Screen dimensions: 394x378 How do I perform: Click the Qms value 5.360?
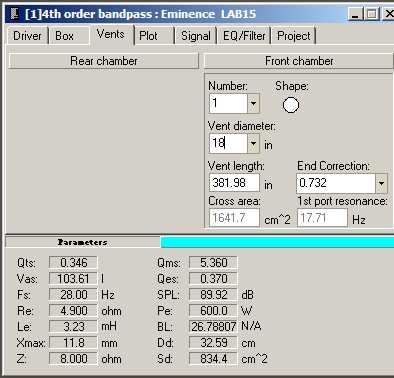click(213, 263)
